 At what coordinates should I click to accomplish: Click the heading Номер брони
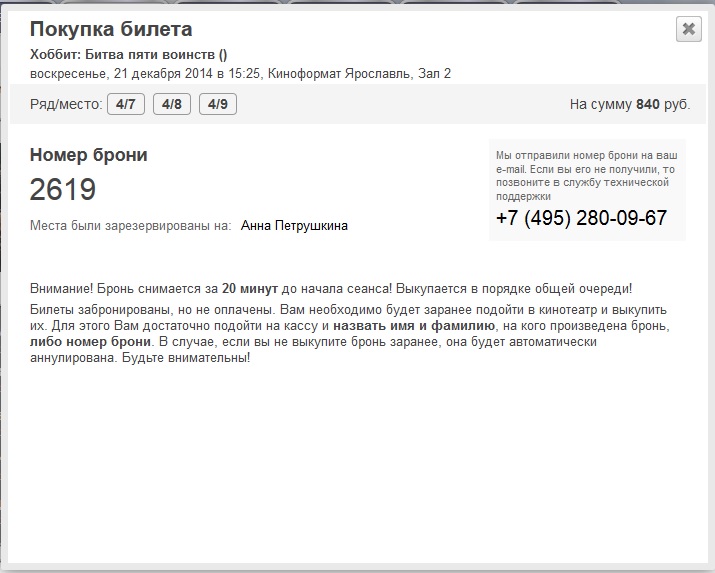coord(88,155)
